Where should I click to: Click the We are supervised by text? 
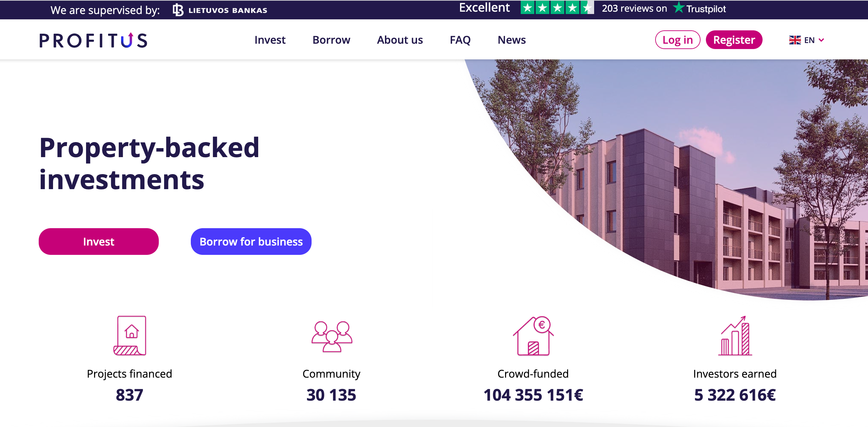pos(105,10)
